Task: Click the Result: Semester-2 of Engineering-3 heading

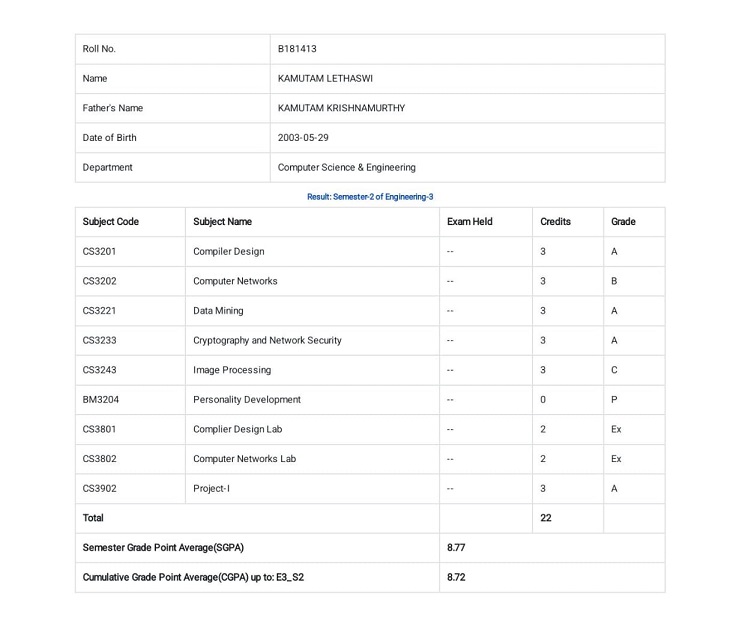Action: (370, 196)
